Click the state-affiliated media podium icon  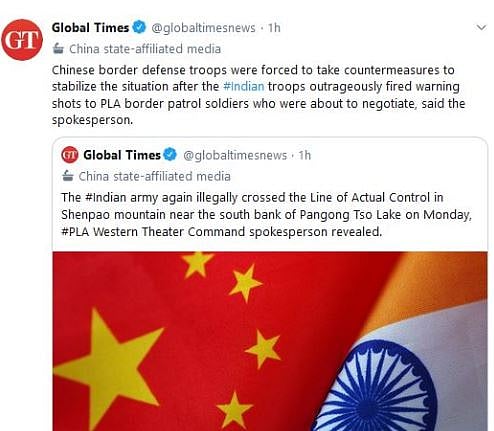click(58, 49)
